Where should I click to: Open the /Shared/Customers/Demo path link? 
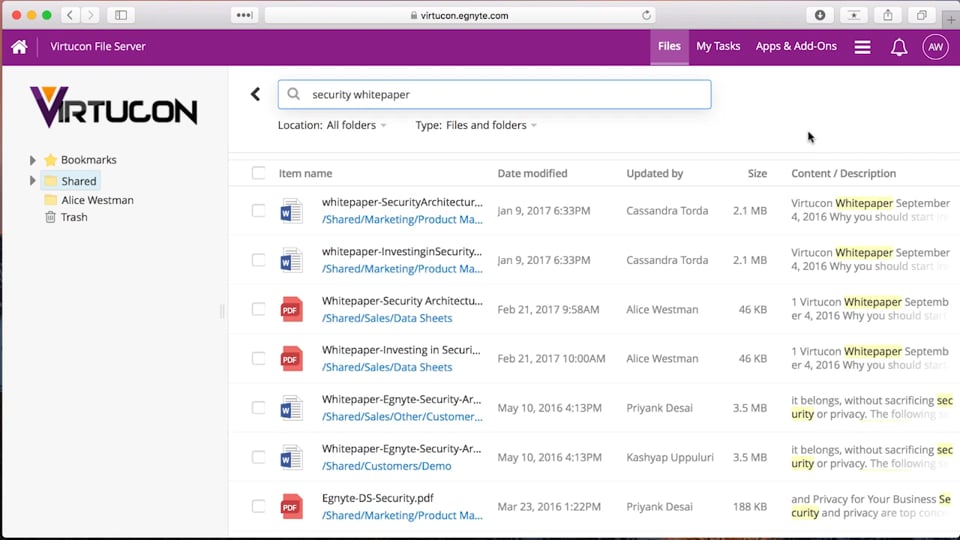[386, 466]
